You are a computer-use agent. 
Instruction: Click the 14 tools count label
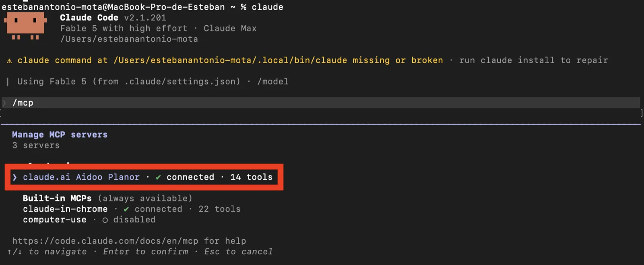tap(251, 177)
